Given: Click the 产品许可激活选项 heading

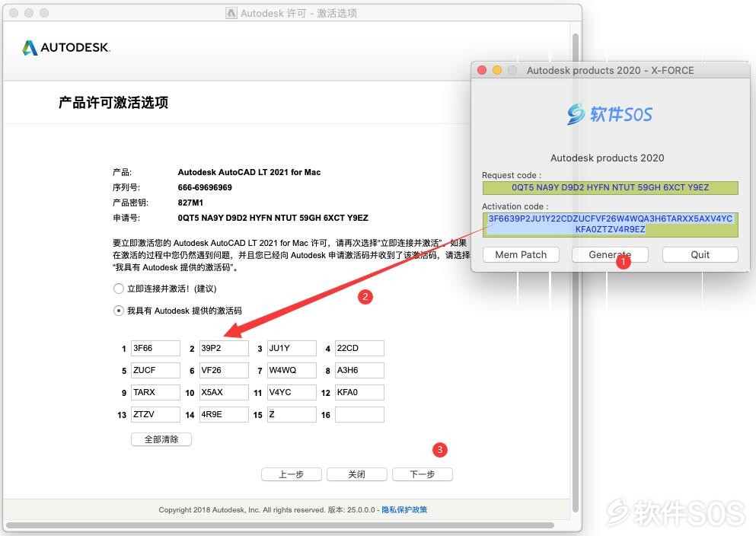Looking at the screenshot, I should (x=113, y=103).
